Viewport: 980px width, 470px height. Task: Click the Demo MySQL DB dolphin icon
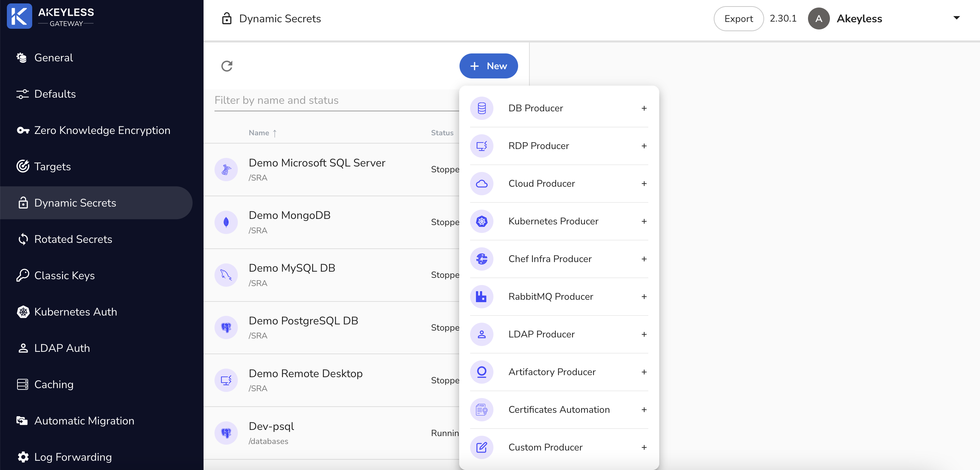(226, 275)
